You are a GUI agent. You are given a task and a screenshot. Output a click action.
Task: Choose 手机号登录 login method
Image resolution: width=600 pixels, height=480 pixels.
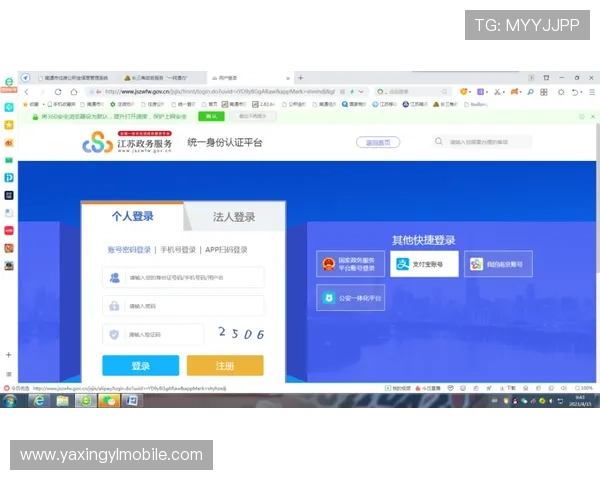[x=178, y=250]
